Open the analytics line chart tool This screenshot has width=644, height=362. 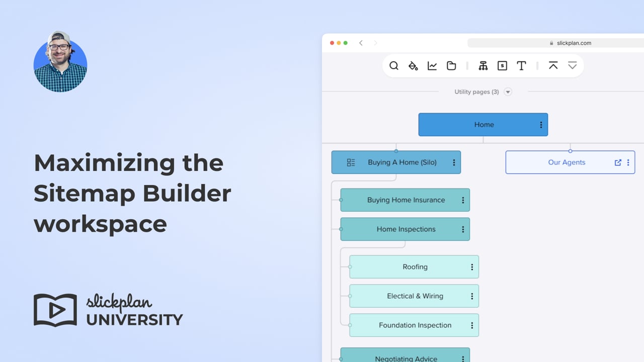(x=432, y=66)
